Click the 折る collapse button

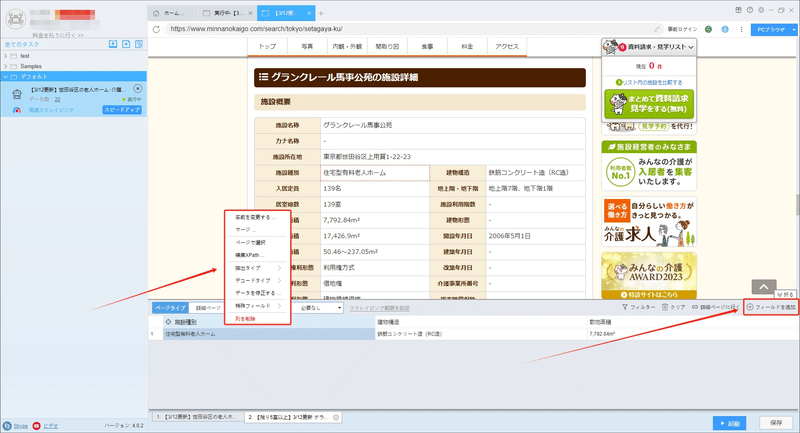(x=785, y=295)
